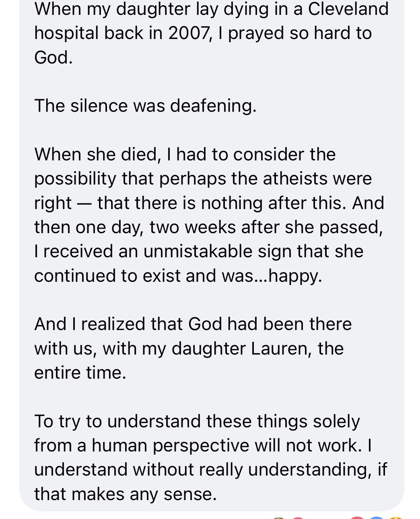Screen dimensions: 420x519
Task: Click the year "2007" in the comment
Action: coord(189,33)
